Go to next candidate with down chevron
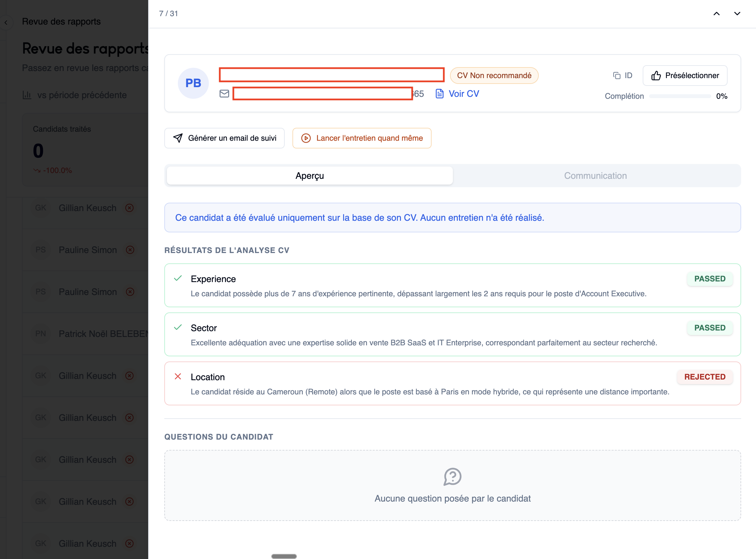This screenshot has width=756, height=559. point(737,14)
